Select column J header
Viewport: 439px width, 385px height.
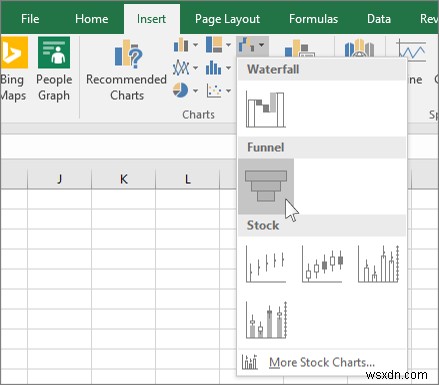coord(59,179)
